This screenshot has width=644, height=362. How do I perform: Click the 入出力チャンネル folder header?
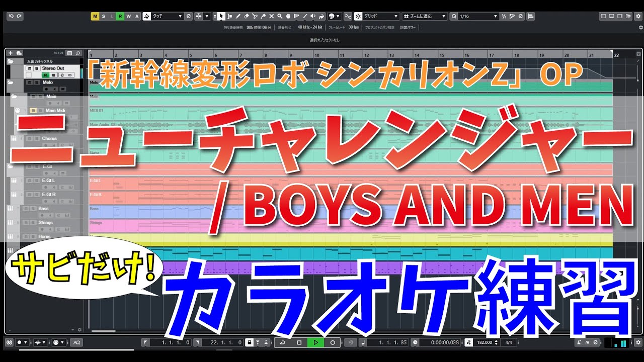40,61
